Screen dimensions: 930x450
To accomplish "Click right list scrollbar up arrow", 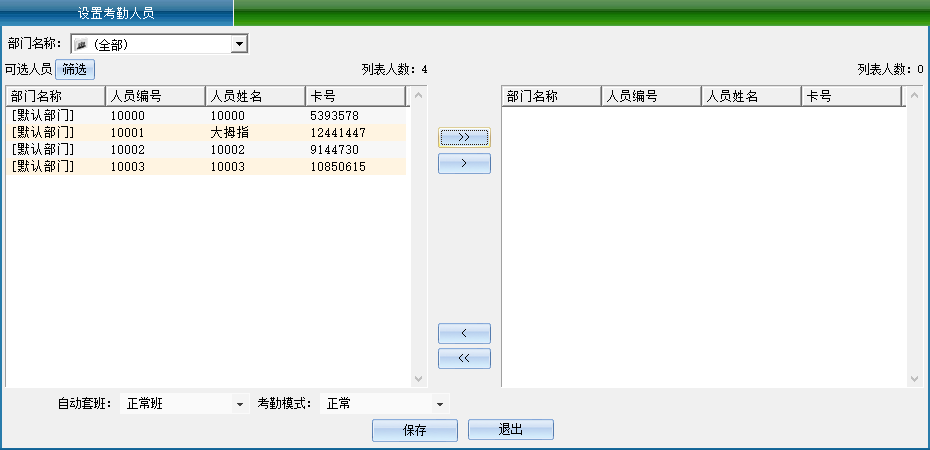I will (x=914, y=96).
